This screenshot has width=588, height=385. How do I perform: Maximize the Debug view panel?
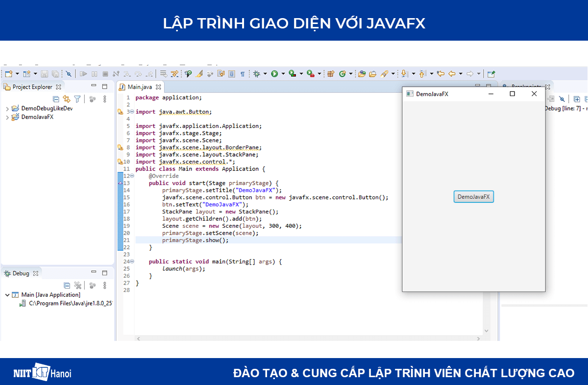point(104,273)
